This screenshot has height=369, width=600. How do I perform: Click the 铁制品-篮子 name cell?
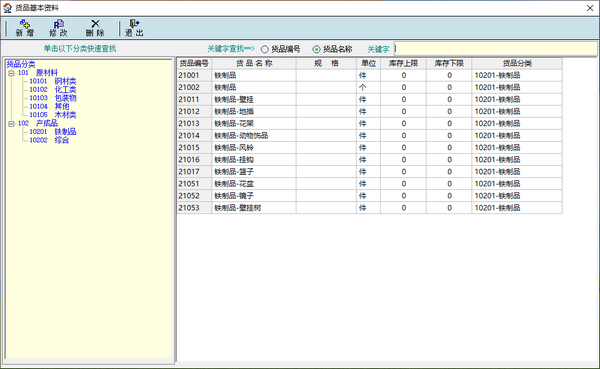coord(254,171)
